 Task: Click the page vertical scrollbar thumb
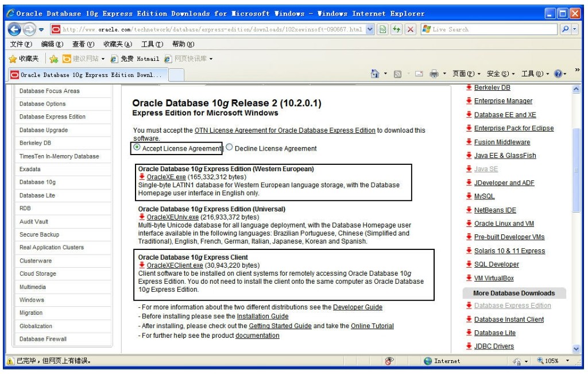[x=576, y=170]
